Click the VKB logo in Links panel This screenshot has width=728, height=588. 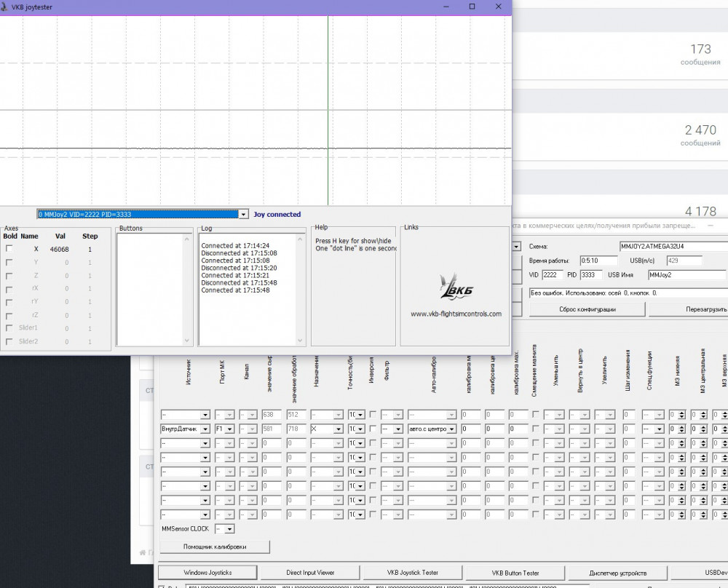click(x=455, y=287)
